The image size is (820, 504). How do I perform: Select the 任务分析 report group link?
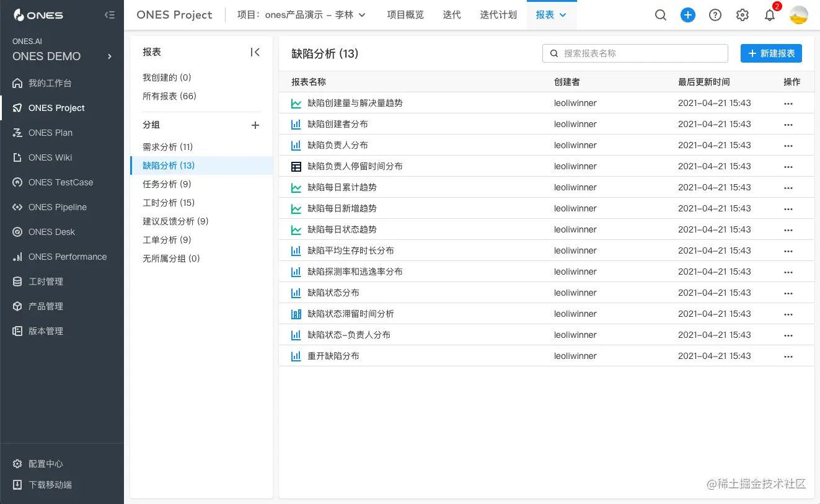[x=167, y=184]
